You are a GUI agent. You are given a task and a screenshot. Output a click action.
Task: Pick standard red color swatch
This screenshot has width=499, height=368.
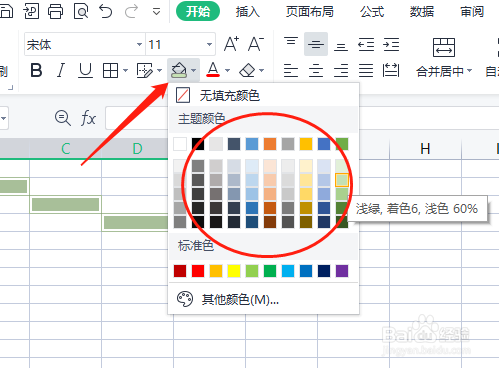198,271
